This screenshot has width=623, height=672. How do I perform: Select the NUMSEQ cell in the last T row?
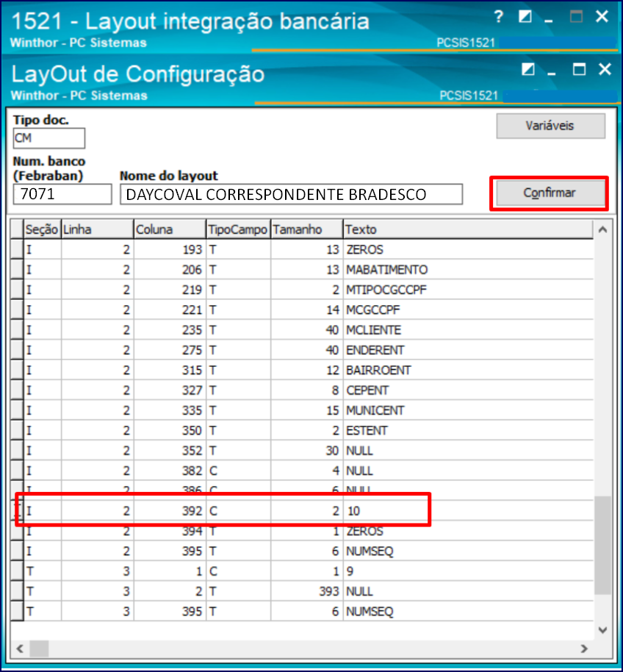[x=469, y=612]
